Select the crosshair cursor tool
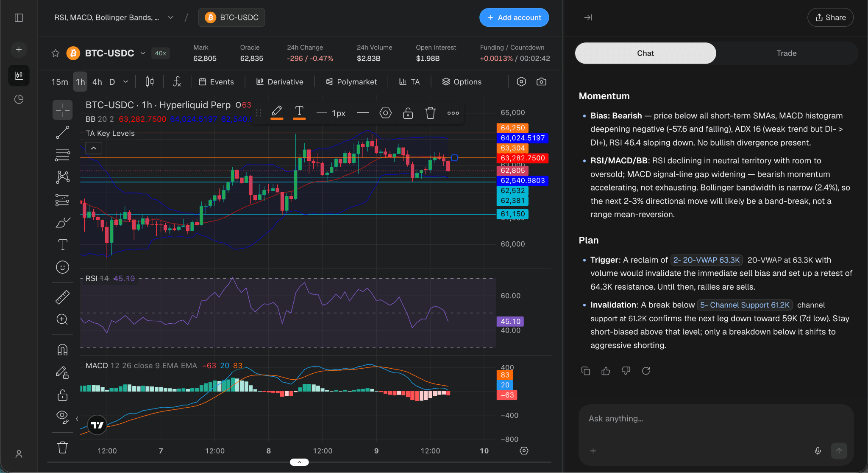 coord(63,110)
